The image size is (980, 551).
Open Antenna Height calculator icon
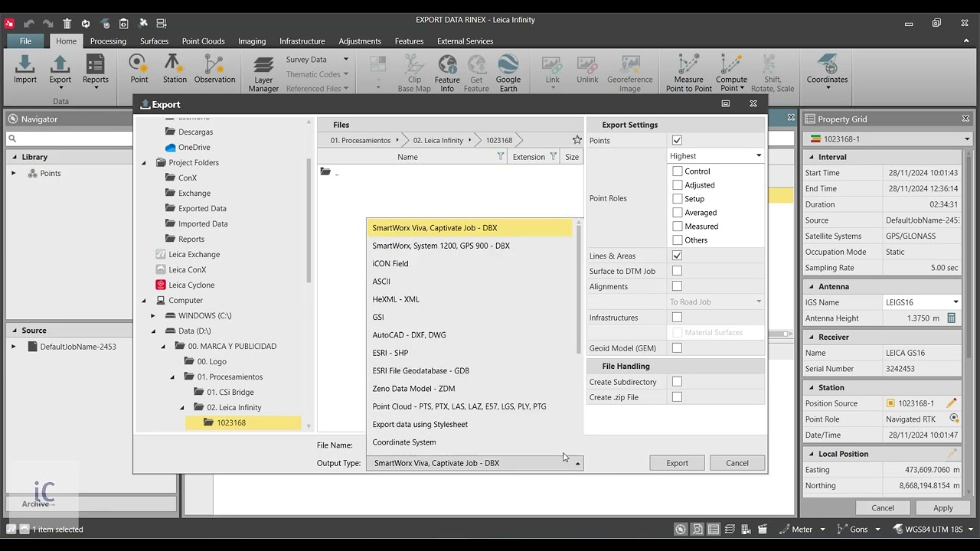pos(952,318)
